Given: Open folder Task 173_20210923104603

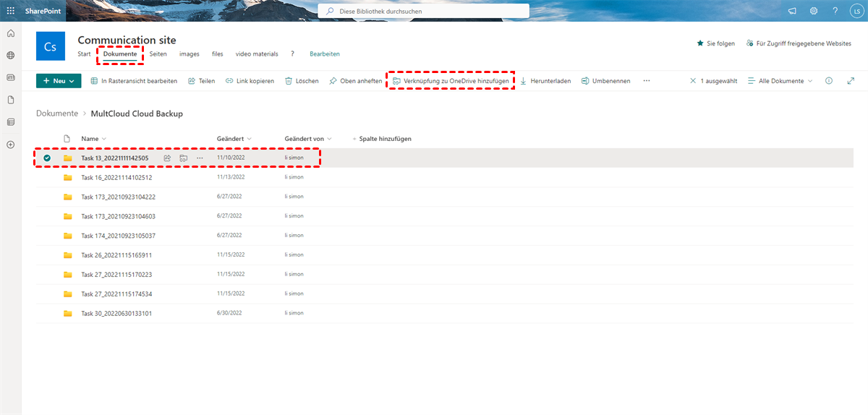Looking at the screenshot, I should 118,216.
